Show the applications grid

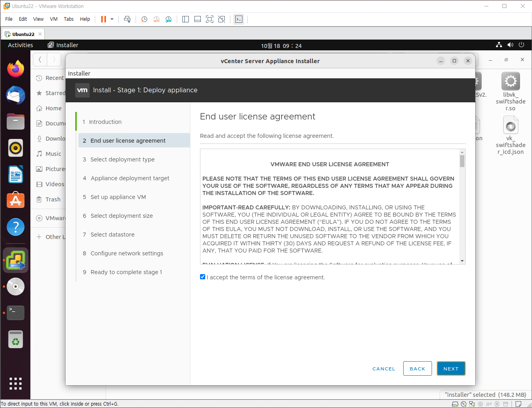16,383
